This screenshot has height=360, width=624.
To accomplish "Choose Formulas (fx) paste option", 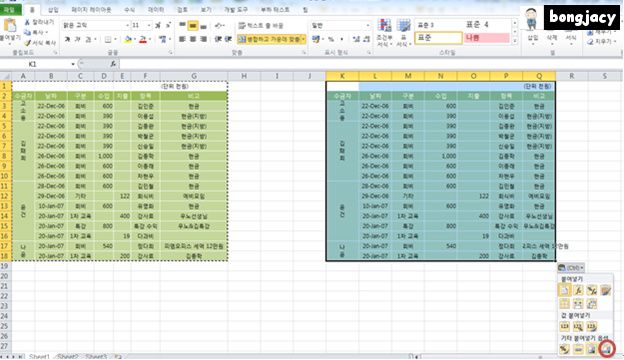I will coord(578,290).
